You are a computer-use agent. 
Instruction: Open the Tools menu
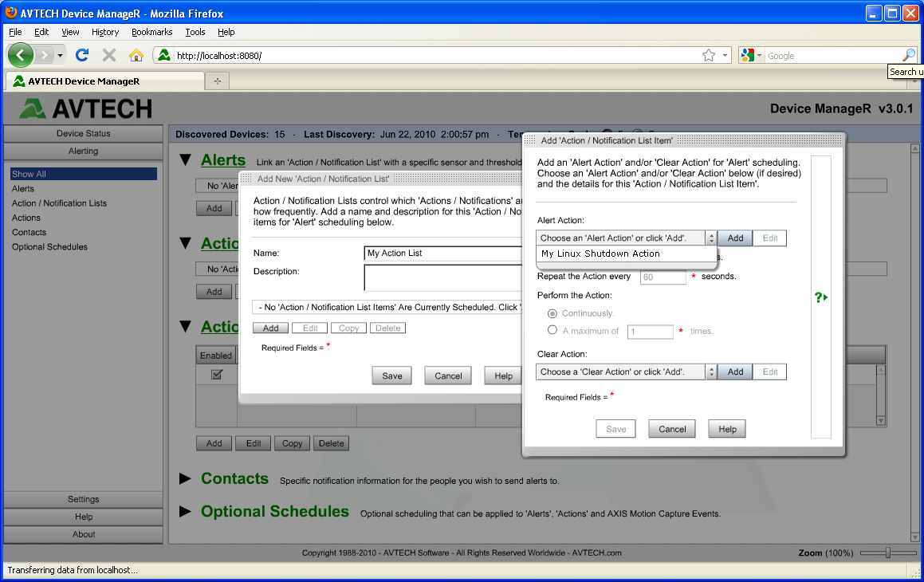(195, 32)
